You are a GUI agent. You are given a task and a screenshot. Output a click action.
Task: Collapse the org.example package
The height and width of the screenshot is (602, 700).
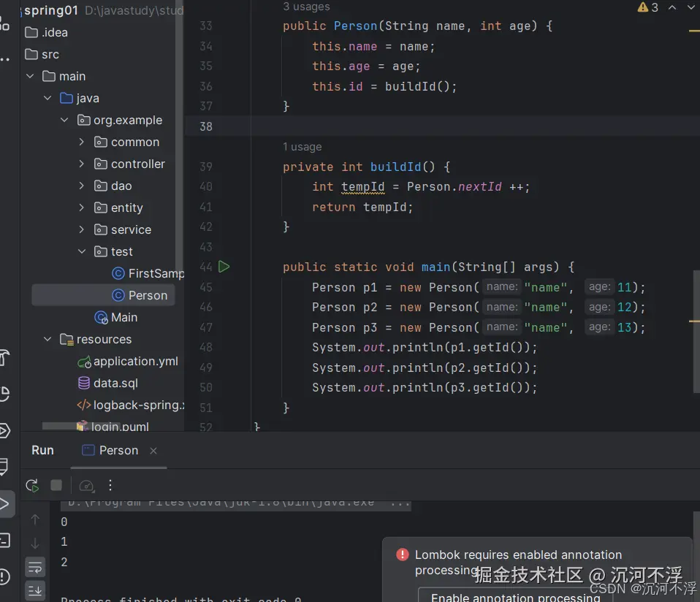[x=65, y=120]
